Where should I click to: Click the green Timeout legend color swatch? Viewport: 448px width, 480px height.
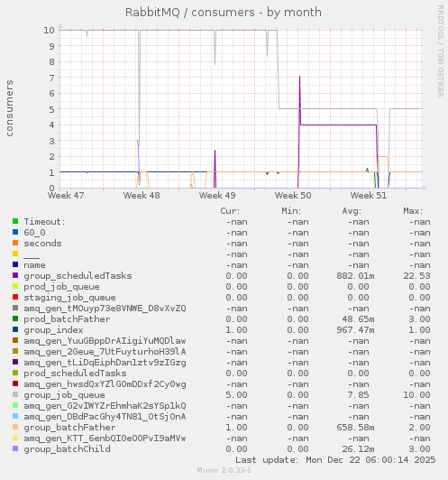coord(15,221)
